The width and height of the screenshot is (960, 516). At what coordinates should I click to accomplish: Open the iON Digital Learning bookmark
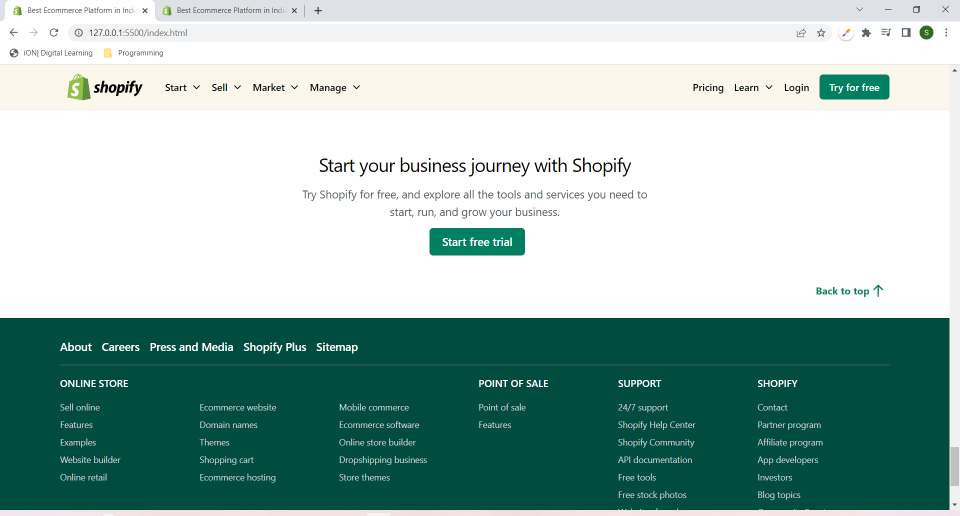coord(51,53)
